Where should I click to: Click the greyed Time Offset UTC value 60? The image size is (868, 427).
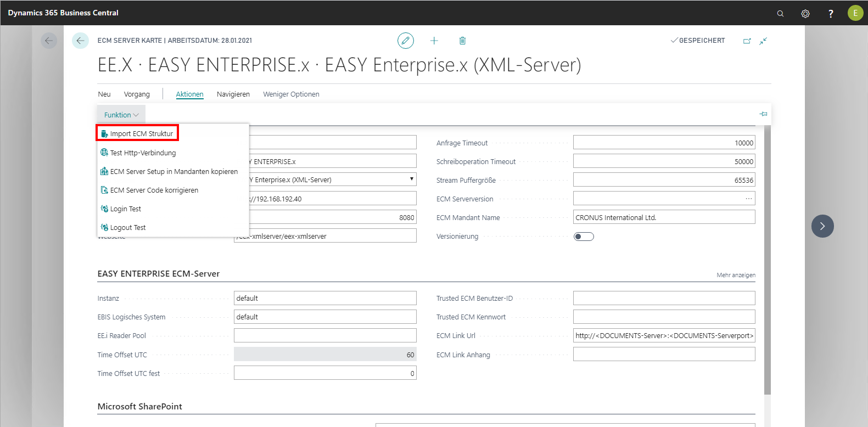[325, 355]
